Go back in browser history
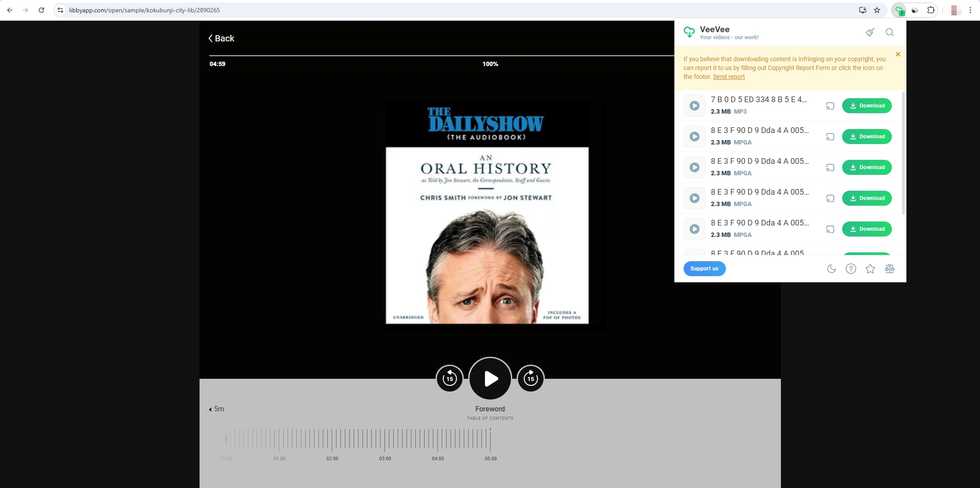This screenshot has height=488, width=980. coord(10,10)
